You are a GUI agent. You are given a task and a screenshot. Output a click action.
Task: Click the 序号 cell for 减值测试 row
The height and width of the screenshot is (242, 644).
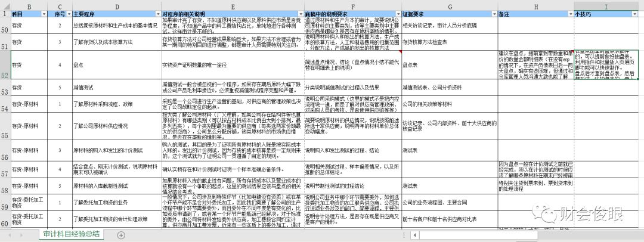click(60, 88)
